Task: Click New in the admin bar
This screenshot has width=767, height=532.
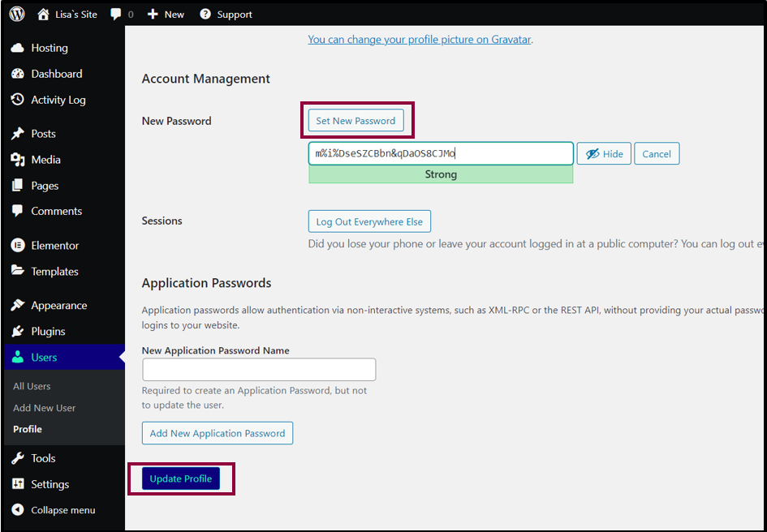Action: [175, 15]
